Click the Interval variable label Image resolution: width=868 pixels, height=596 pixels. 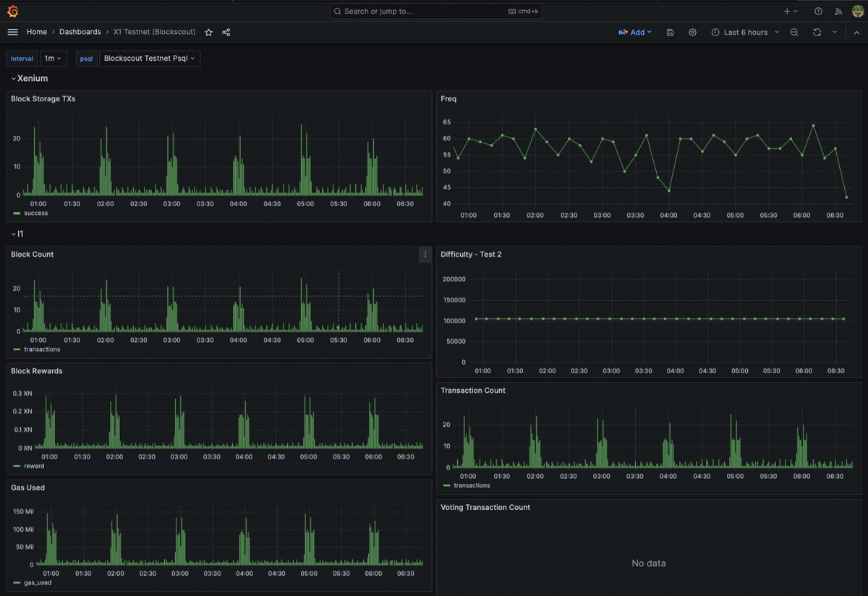click(x=22, y=59)
